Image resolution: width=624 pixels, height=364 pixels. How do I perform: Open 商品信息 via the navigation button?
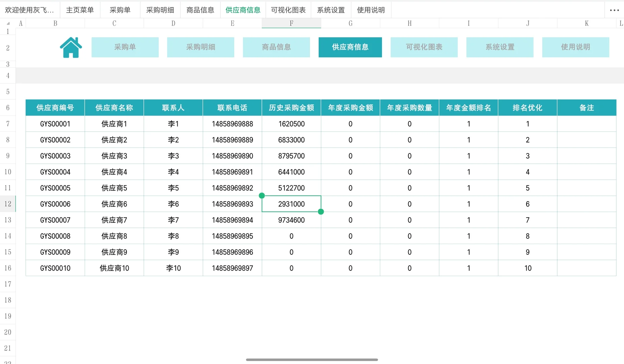click(x=276, y=47)
